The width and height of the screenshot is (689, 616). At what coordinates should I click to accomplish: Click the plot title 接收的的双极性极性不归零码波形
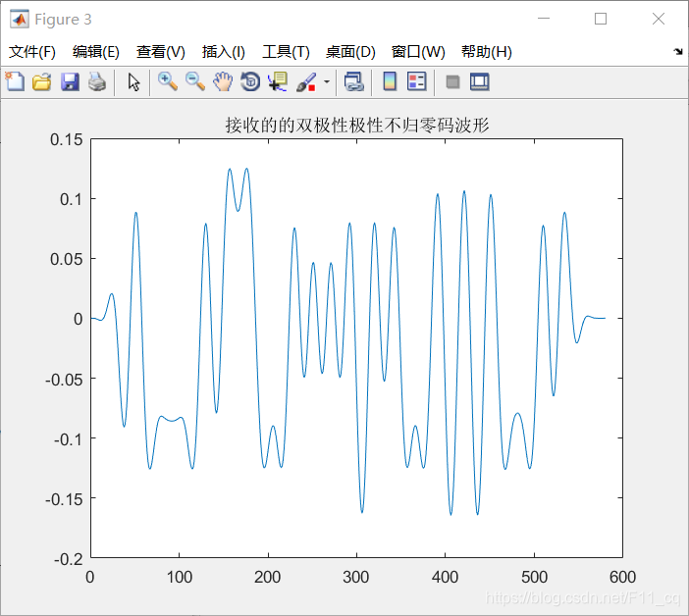(x=357, y=126)
